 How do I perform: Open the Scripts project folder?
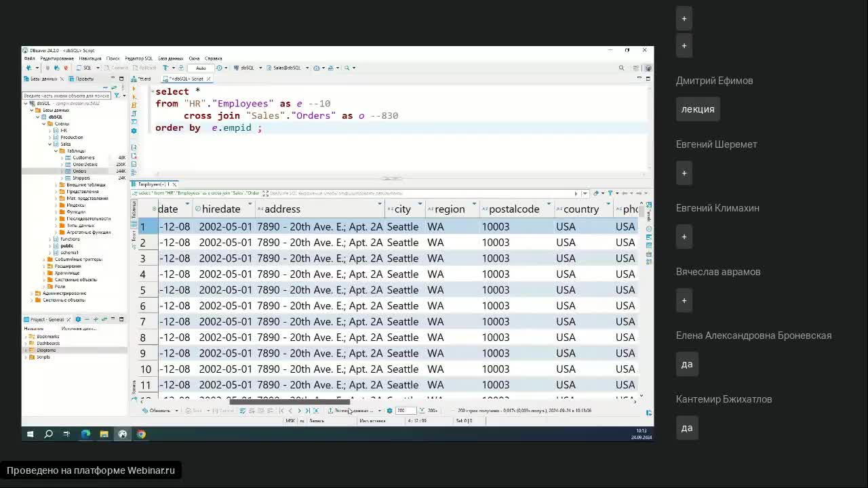[x=43, y=357]
